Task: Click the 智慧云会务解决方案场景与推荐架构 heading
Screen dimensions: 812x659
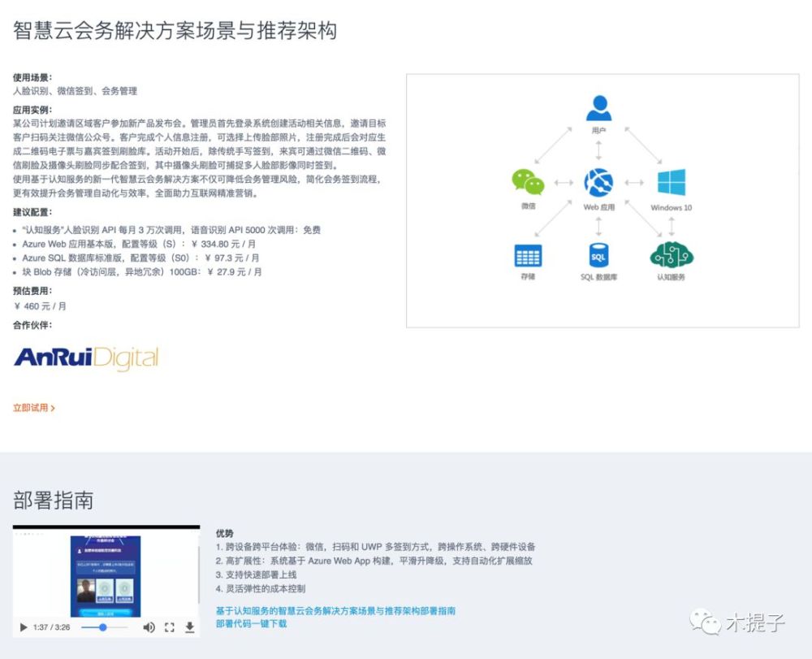Action: coord(175,31)
